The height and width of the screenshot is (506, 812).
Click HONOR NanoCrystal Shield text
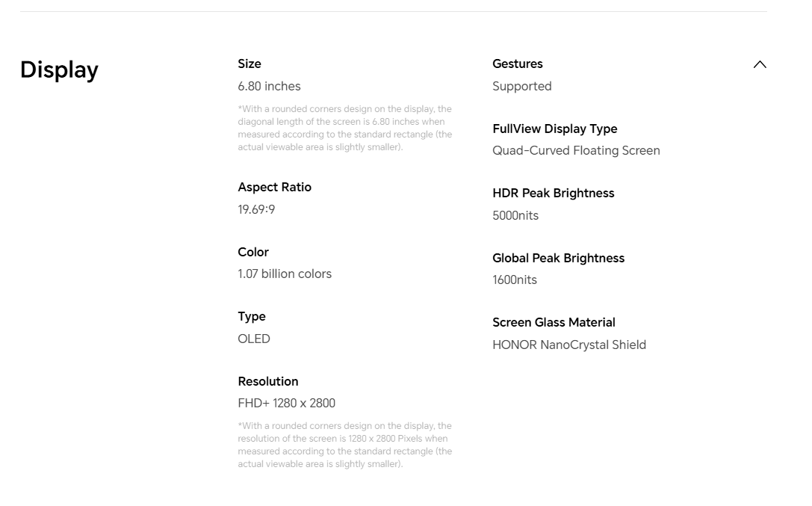click(569, 345)
